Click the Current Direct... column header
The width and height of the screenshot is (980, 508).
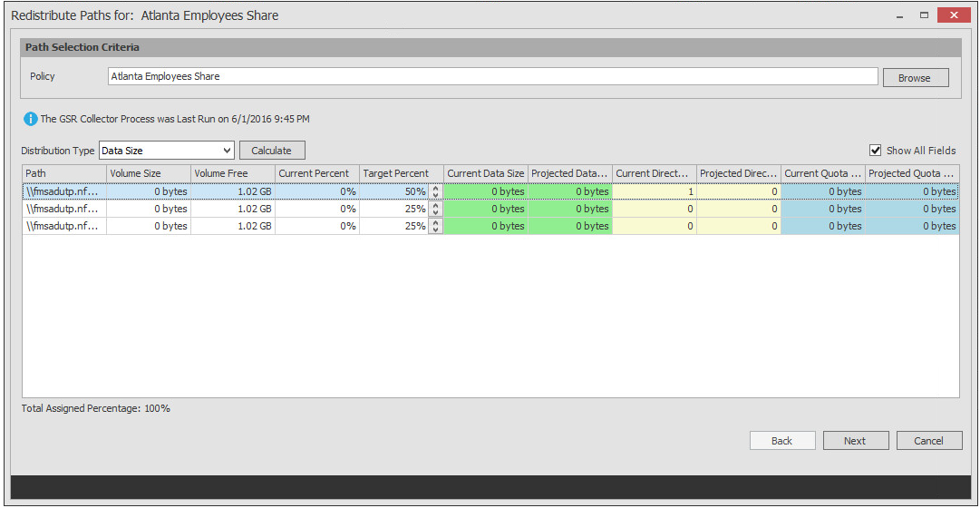655,173
